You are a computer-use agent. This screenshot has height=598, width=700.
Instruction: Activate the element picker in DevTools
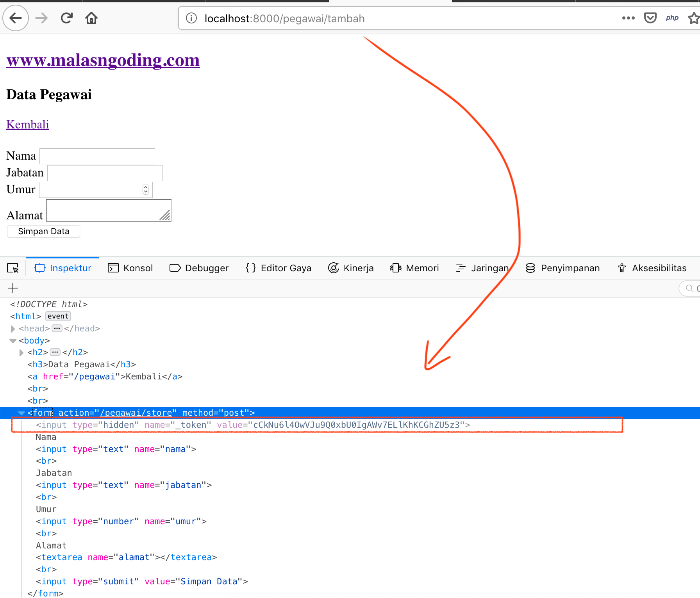pyautogui.click(x=12, y=268)
